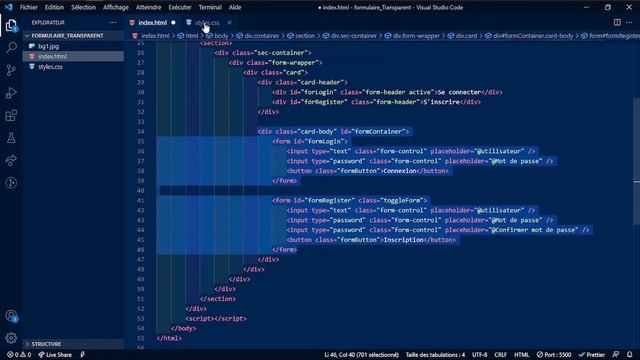Screen dimensions: 640x360
Task: Open the Affichage menu
Action: pos(116,7)
